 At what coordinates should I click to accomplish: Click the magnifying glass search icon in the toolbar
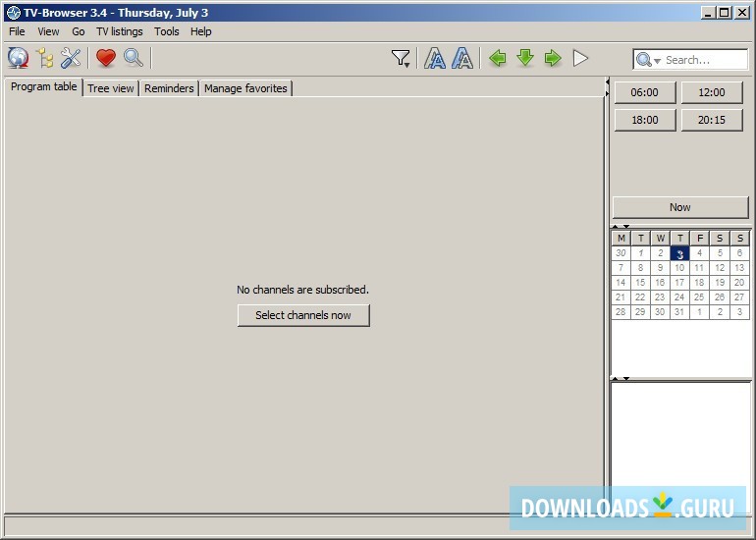coord(134,58)
